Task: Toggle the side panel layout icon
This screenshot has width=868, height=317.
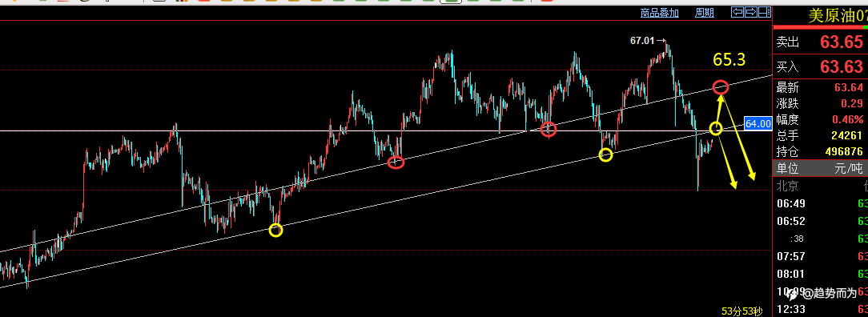Action: pyautogui.click(x=765, y=12)
